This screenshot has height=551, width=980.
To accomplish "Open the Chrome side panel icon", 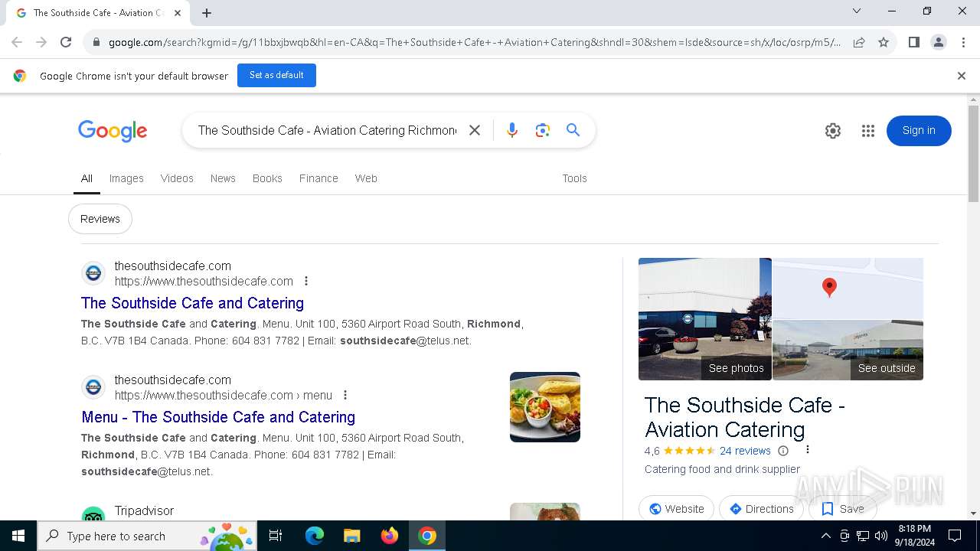I will tap(913, 42).
